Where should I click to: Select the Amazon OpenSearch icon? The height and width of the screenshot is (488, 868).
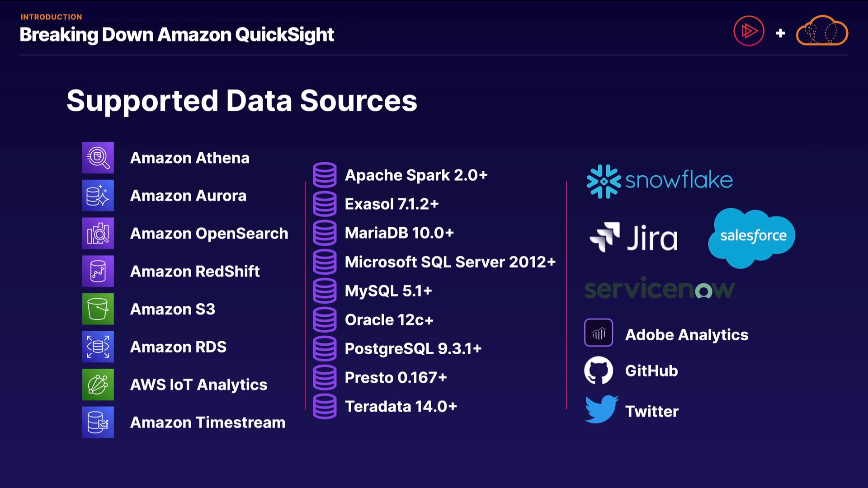tap(98, 234)
